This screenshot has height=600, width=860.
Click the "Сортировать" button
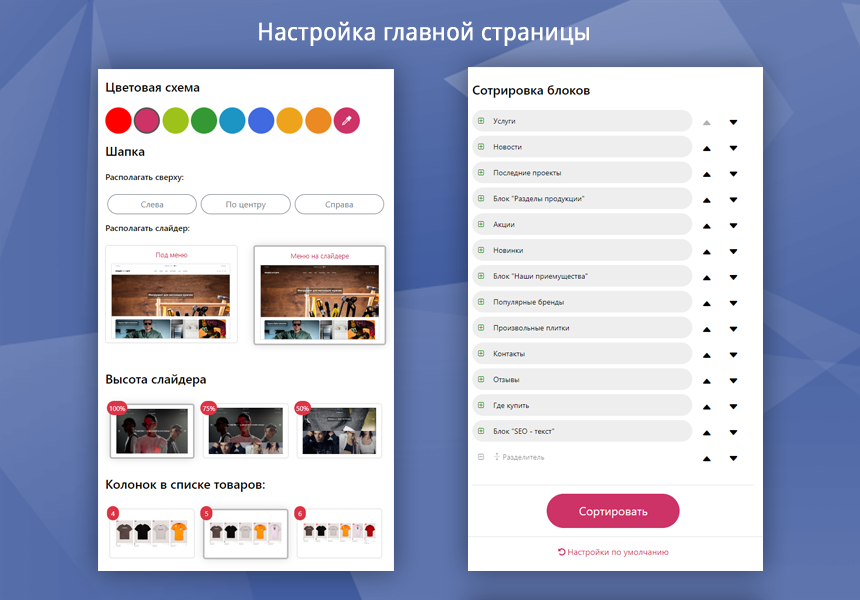pos(614,510)
